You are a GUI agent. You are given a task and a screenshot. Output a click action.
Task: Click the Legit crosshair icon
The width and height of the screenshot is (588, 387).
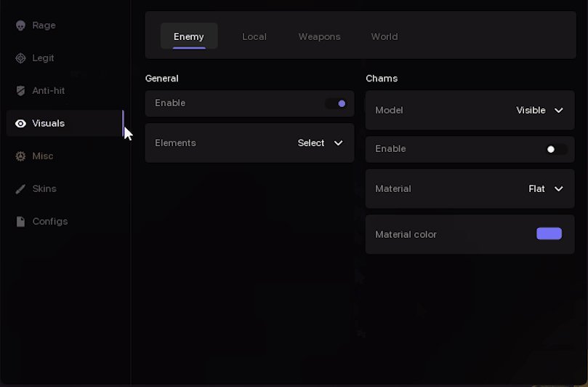click(x=20, y=58)
